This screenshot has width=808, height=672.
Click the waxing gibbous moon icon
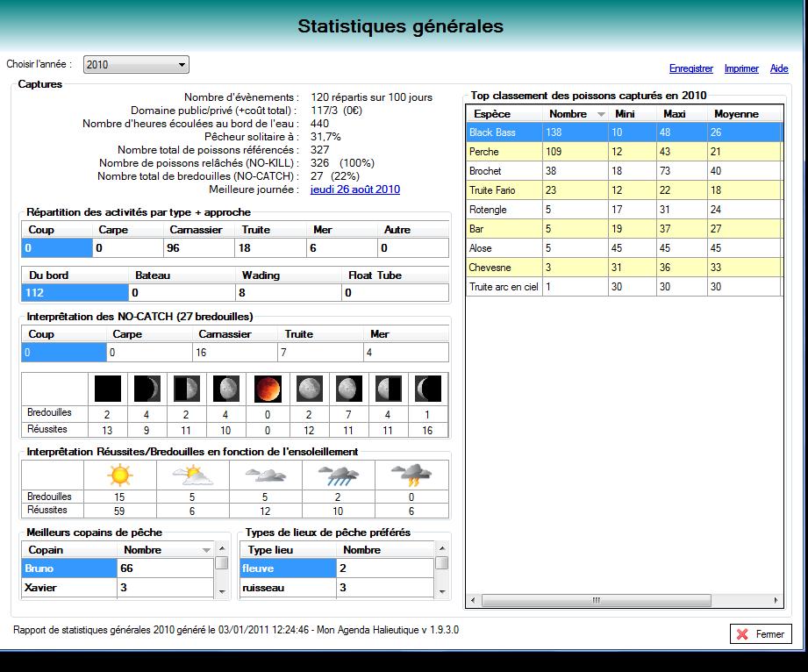(226, 389)
